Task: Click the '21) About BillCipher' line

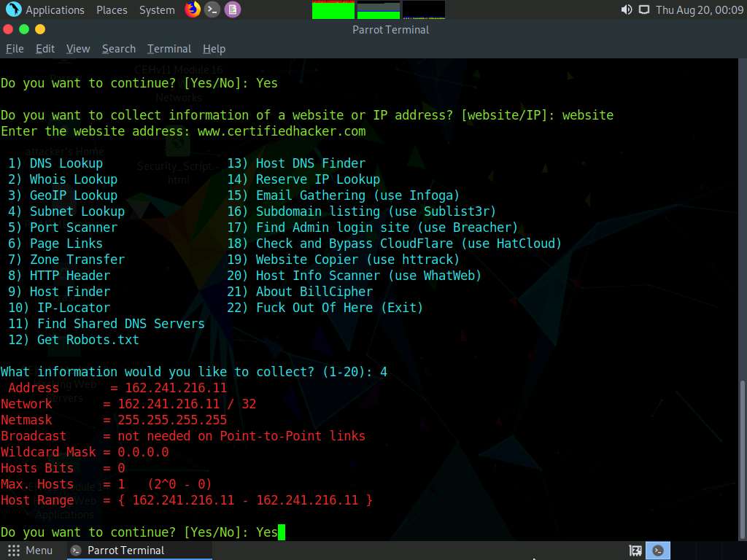Action: 300,292
